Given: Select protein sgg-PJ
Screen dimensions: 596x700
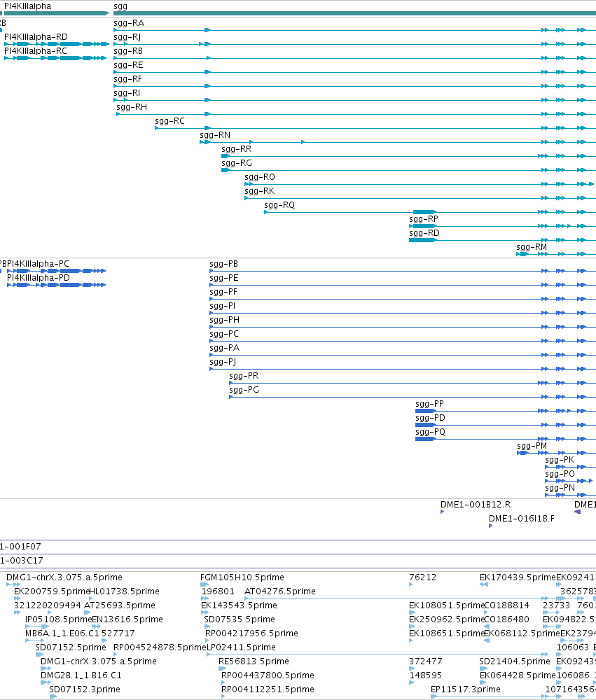Looking at the screenshot, I should point(223,362).
